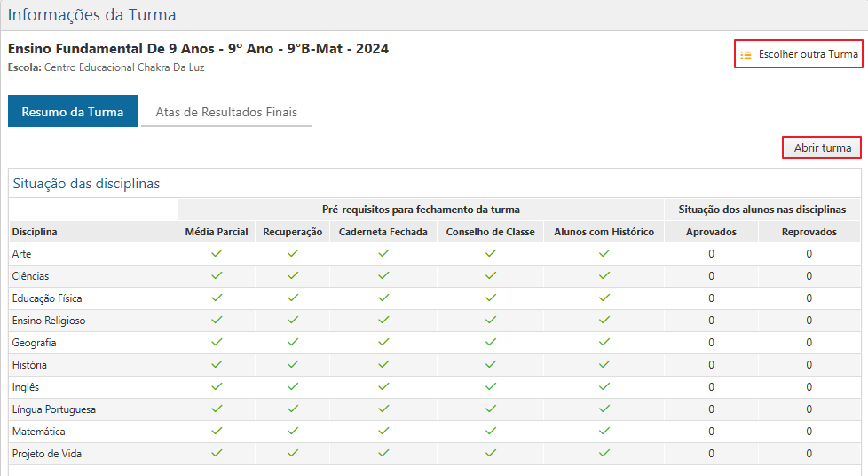Click the Conselho de Classe checkmark for Projeto de Vida

[491, 453]
